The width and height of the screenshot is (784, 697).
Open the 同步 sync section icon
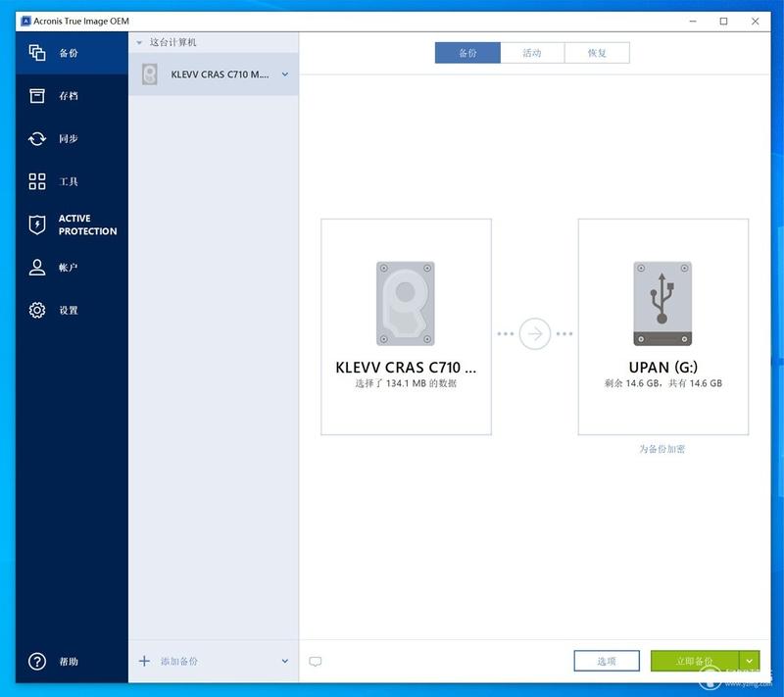coord(37,138)
